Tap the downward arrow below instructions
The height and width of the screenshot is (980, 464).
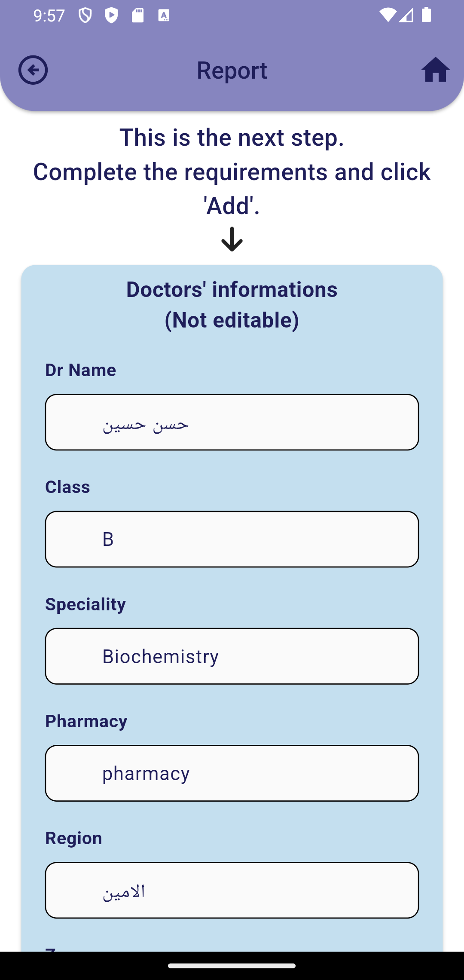click(232, 239)
